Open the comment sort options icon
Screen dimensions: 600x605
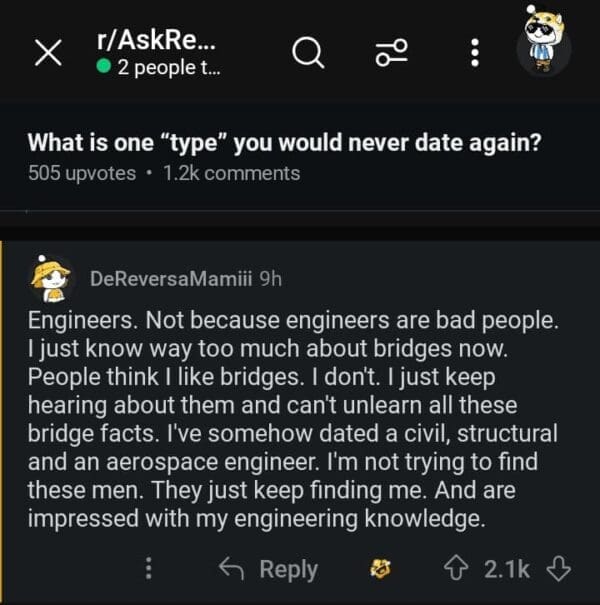point(390,54)
